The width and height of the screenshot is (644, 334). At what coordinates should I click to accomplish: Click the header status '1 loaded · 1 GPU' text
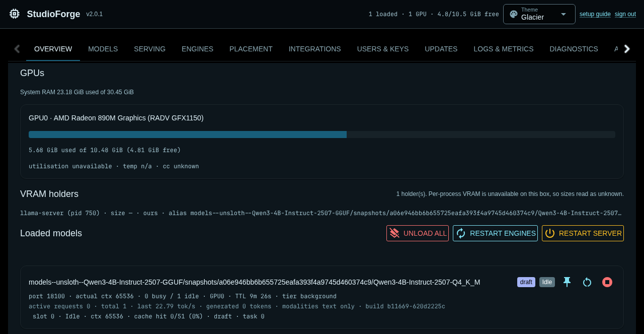pos(434,14)
